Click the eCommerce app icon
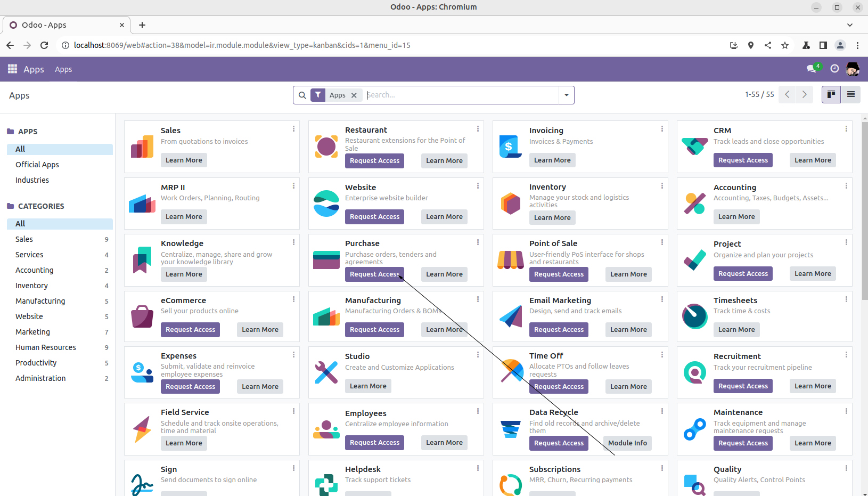 coord(142,316)
